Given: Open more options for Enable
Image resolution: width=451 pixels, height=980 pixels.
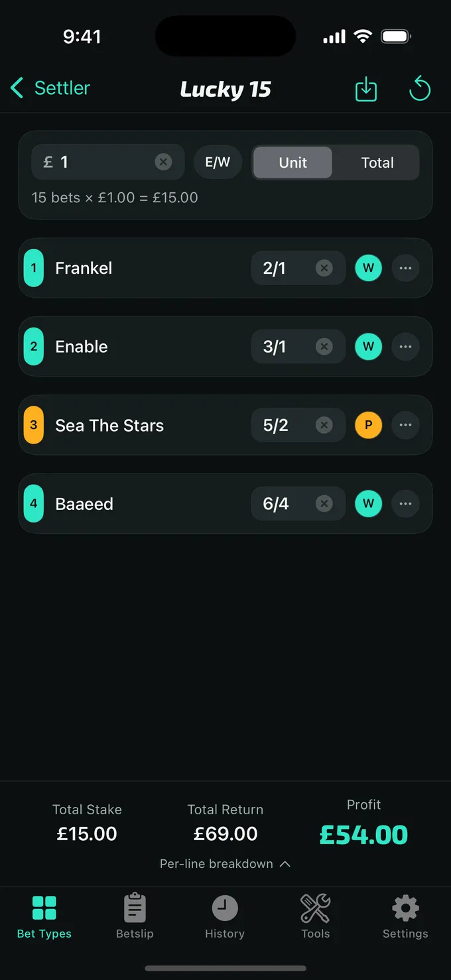Looking at the screenshot, I should click(406, 347).
